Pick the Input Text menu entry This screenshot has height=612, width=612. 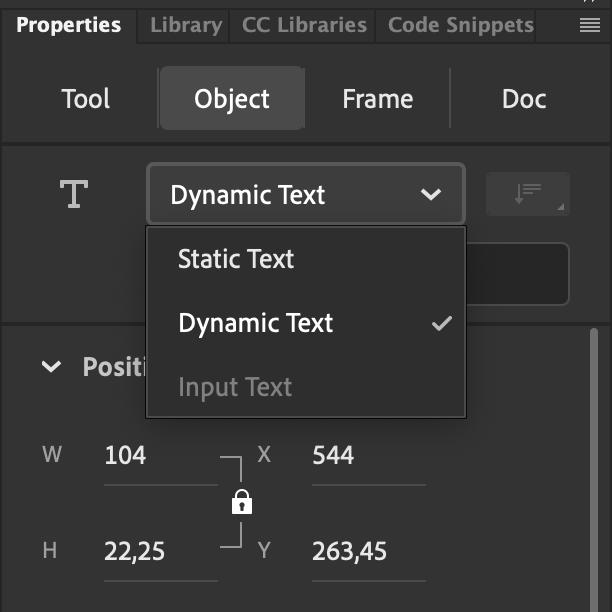click(235, 387)
